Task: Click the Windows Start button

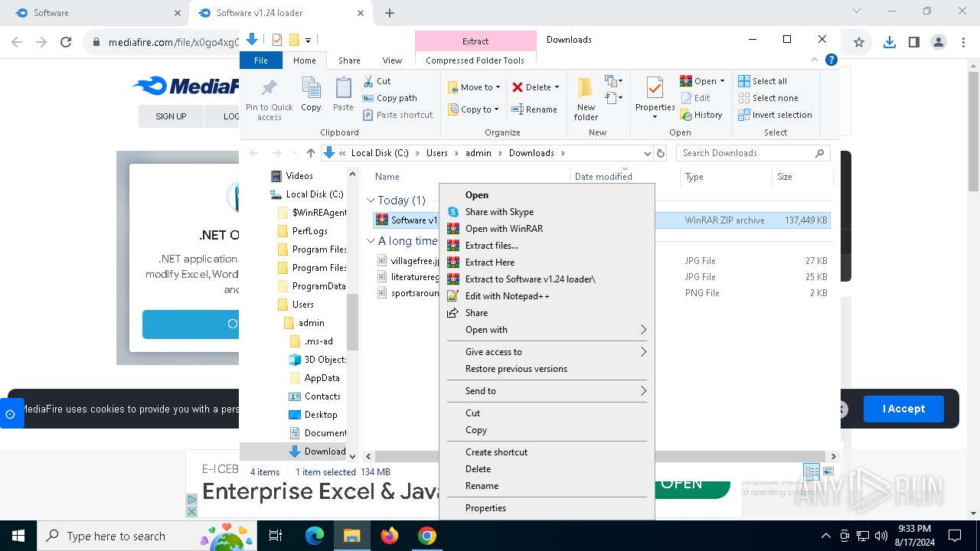Action: (x=18, y=536)
